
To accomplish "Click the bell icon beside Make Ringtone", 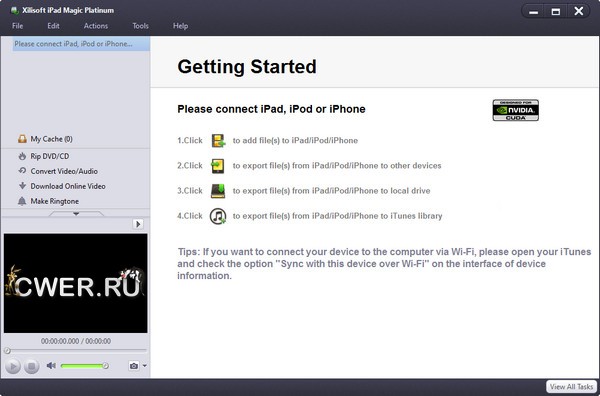I will pyautogui.click(x=22, y=201).
